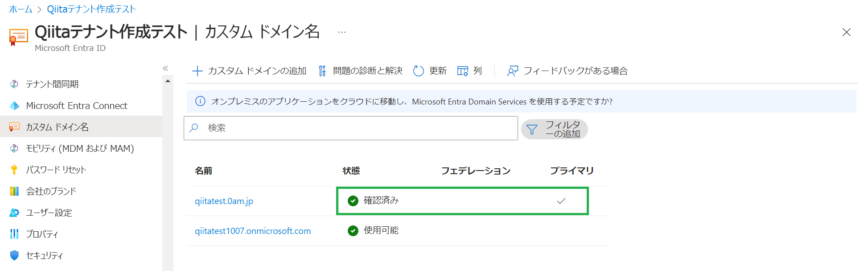
Task: Sort by プライマリ column header
Action: tap(572, 171)
